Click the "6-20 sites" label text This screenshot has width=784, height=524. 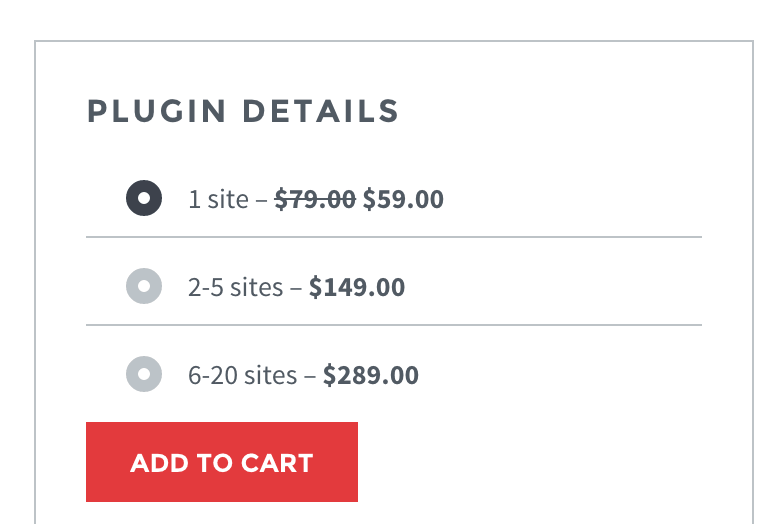click(x=242, y=376)
